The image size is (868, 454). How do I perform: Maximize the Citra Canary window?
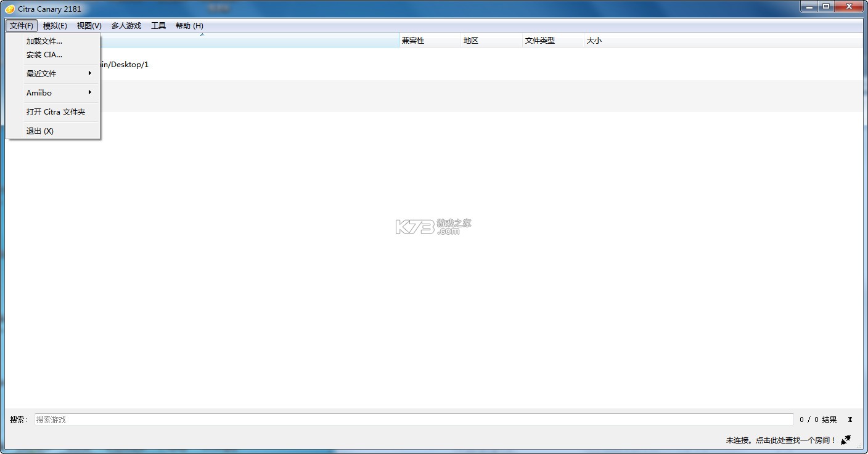pos(826,6)
